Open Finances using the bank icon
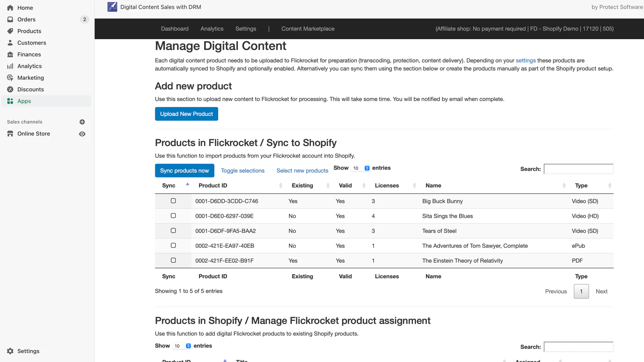Image resolution: width=644 pixels, height=362 pixels. [10, 54]
